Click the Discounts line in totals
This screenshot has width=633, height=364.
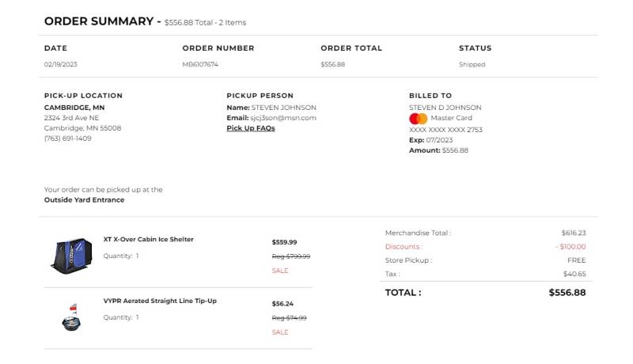(x=485, y=247)
